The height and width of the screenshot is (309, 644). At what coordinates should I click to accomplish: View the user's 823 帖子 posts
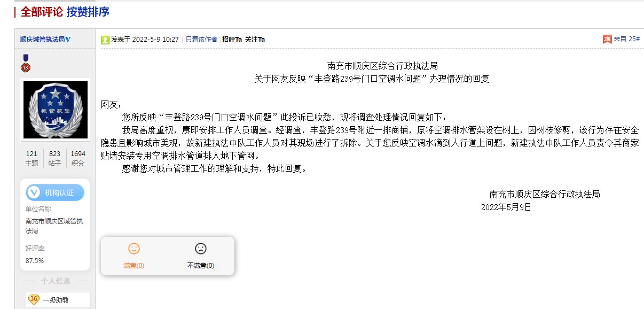pos(54,158)
